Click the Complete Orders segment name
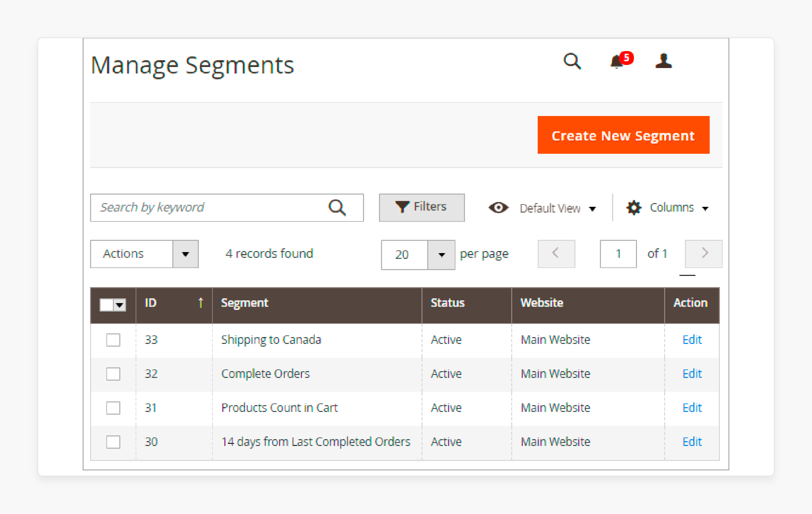The height and width of the screenshot is (514, 812). coord(265,374)
